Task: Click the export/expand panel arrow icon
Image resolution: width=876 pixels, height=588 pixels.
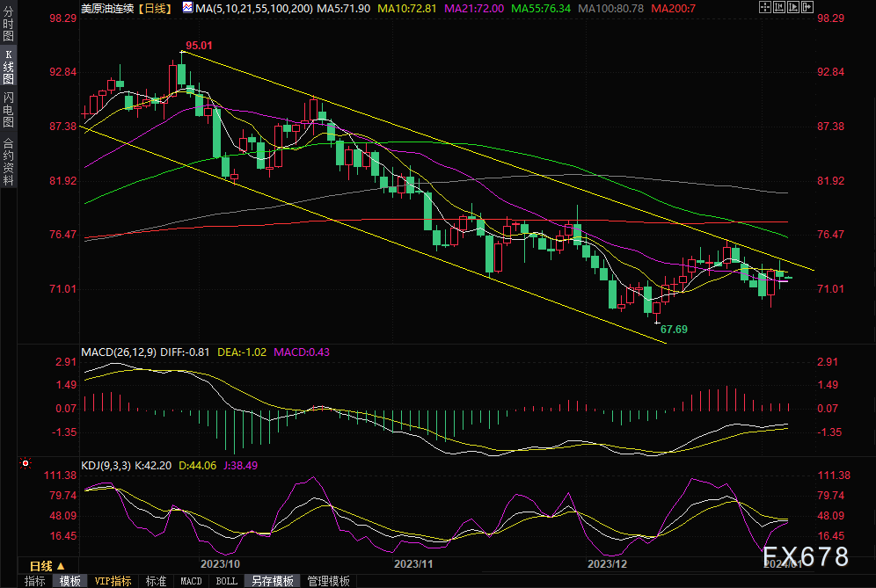Action: 807,7
